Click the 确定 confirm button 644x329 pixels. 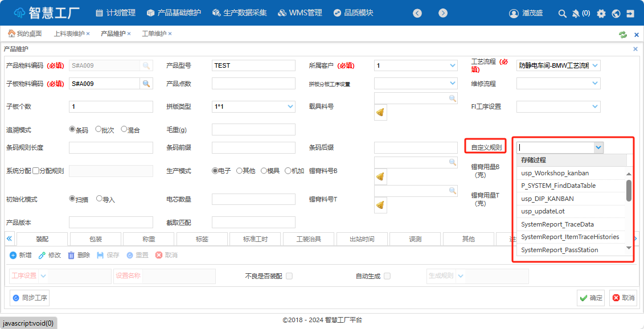click(590, 298)
